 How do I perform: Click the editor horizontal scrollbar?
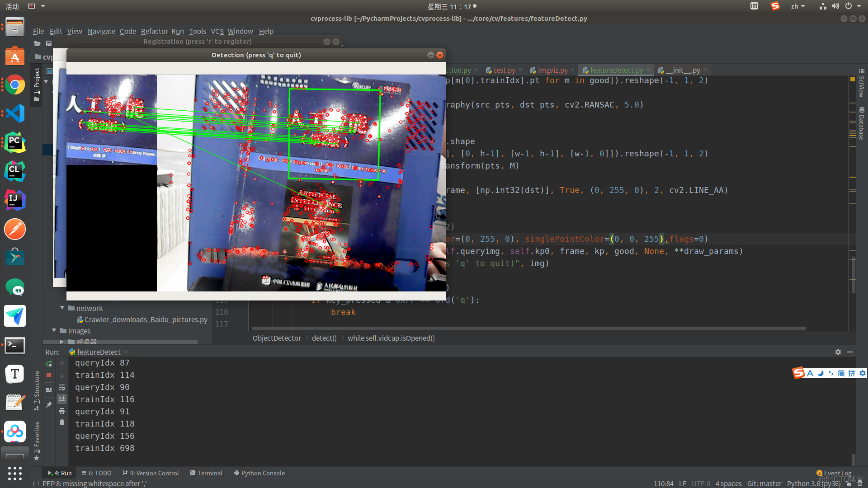coord(528,328)
